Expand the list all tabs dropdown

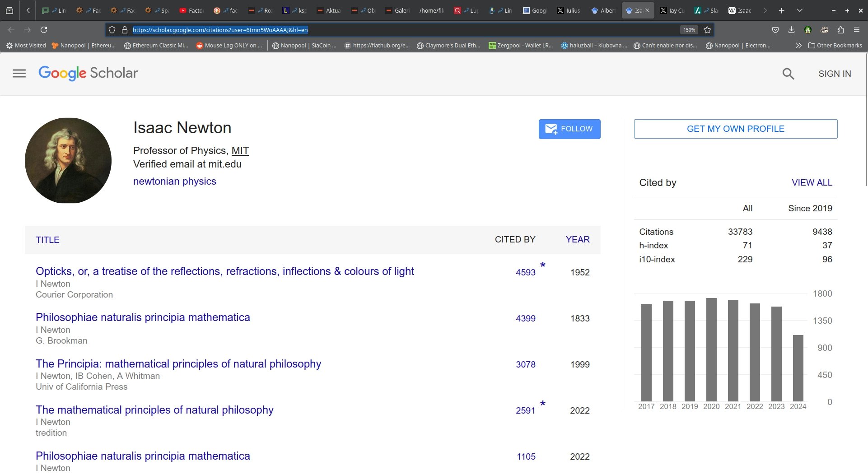tap(799, 10)
